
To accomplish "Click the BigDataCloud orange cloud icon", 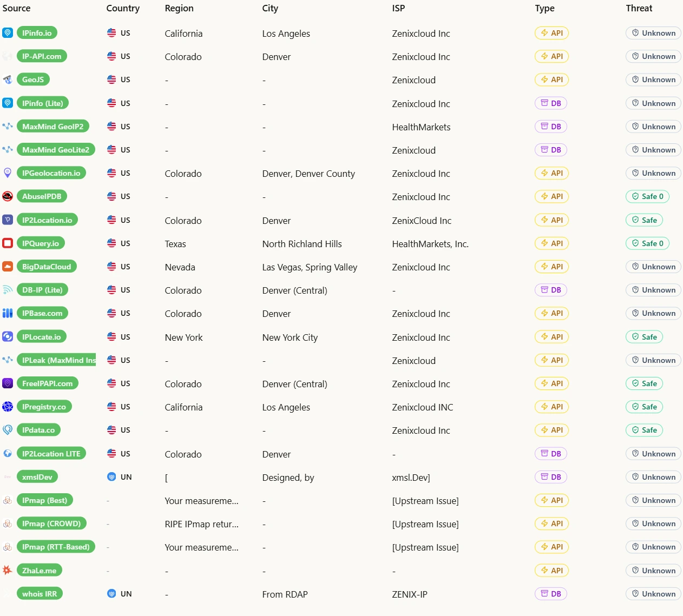I will (x=8, y=267).
